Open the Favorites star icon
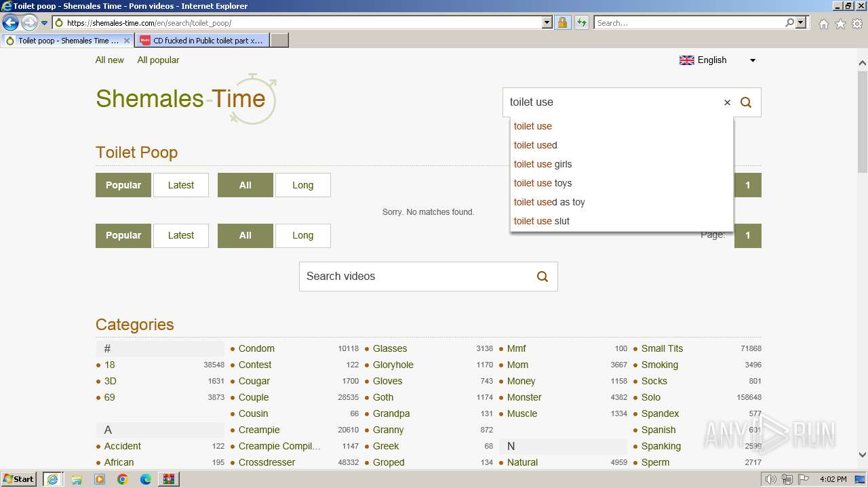This screenshot has width=868, height=488. 840,24
